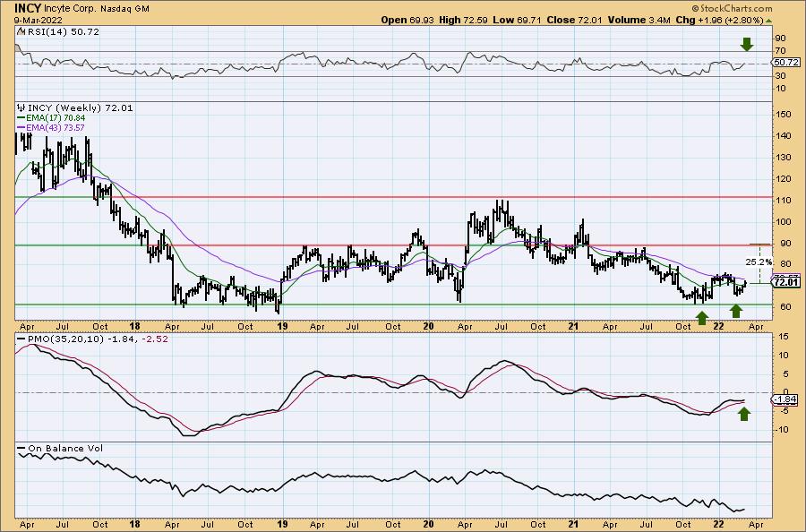Click the Incyte Corp. company name
The width and height of the screenshot is (806, 532).
tap(69, 9)
